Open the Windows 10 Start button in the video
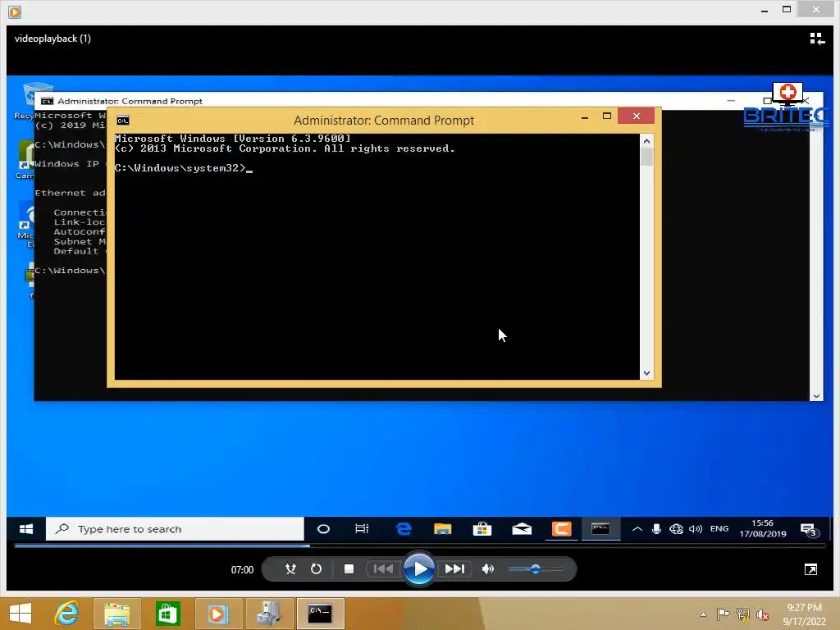This screenshot has width=840, height=630. pos(25,529)
